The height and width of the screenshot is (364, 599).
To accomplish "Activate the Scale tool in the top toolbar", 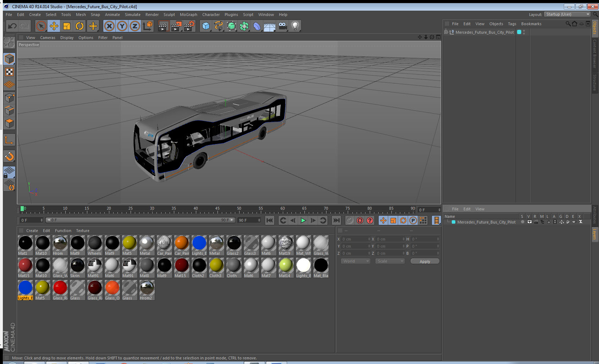I will tap(67, 26).
